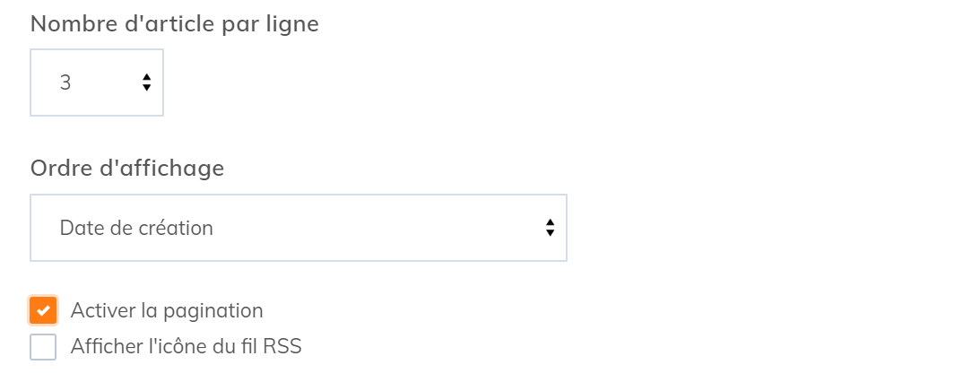Click the word 'Afficher' in RSS label
The image size is (980, 382).
point(105,347)
